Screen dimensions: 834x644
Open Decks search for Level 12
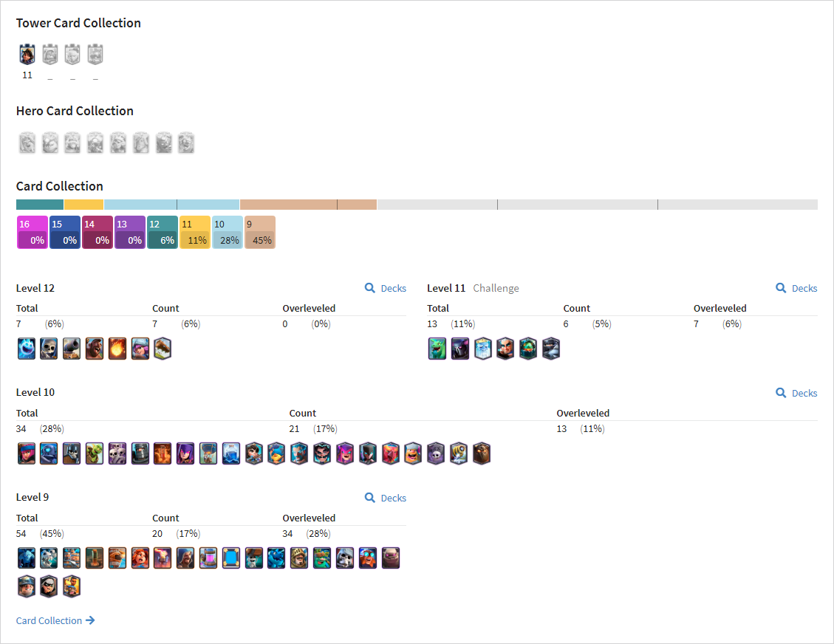[x=386, y=288]
